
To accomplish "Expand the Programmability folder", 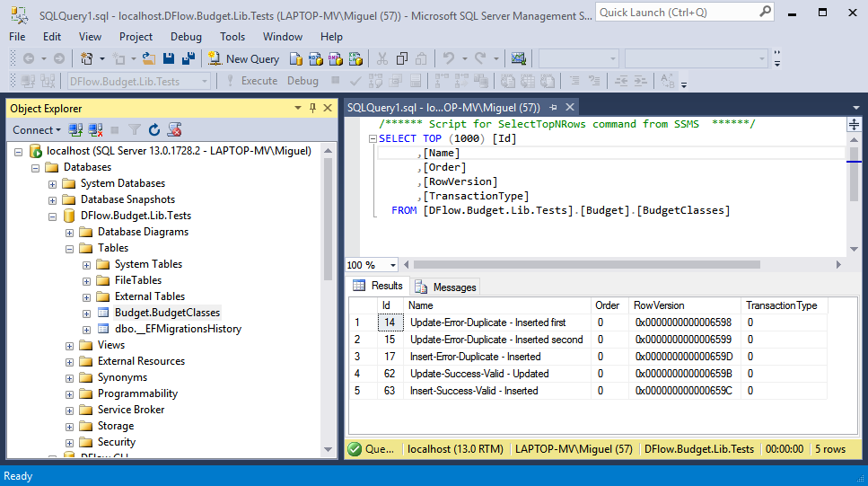I will point(69,394).
